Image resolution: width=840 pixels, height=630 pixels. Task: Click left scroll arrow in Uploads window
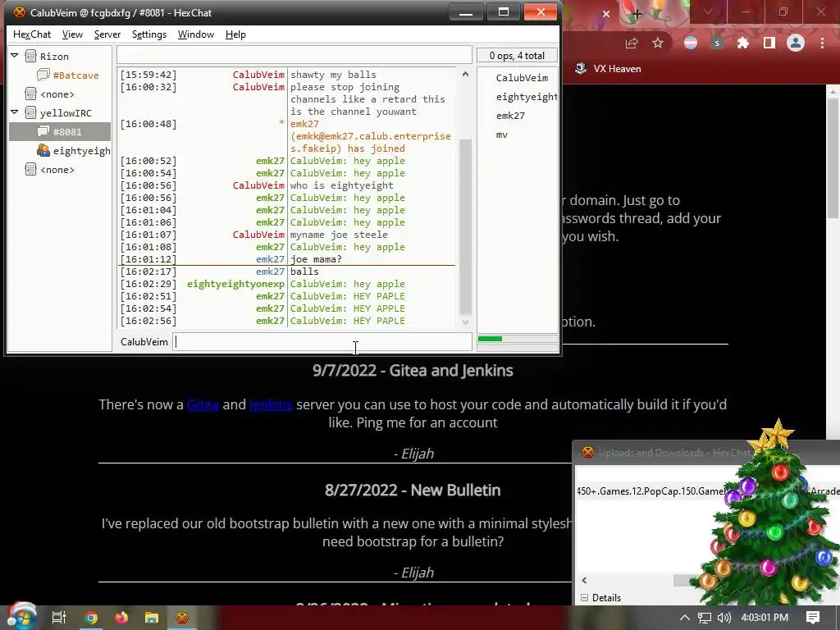(584, 581)
